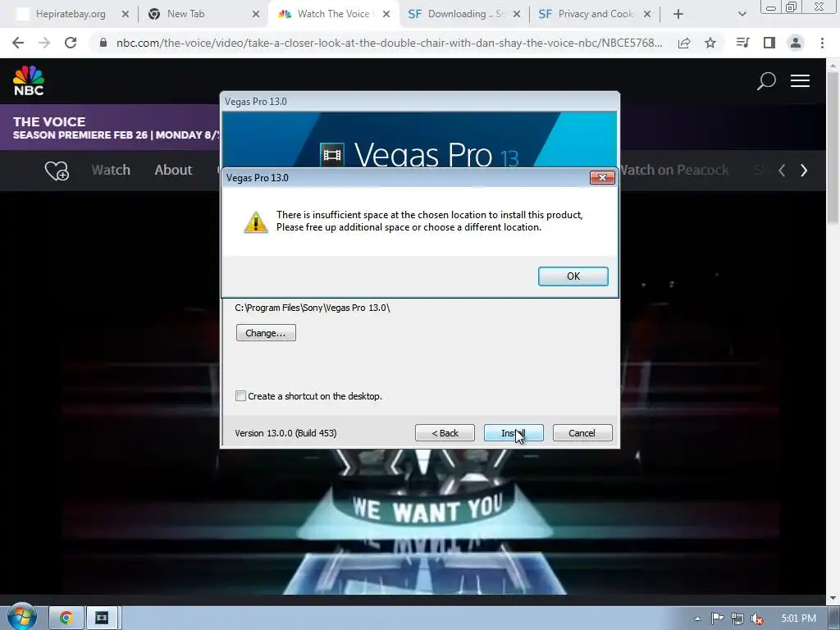Select the install path text C:\Program Files\Sony\Vegas Pro 13.0\

click(x=313, y=308)
